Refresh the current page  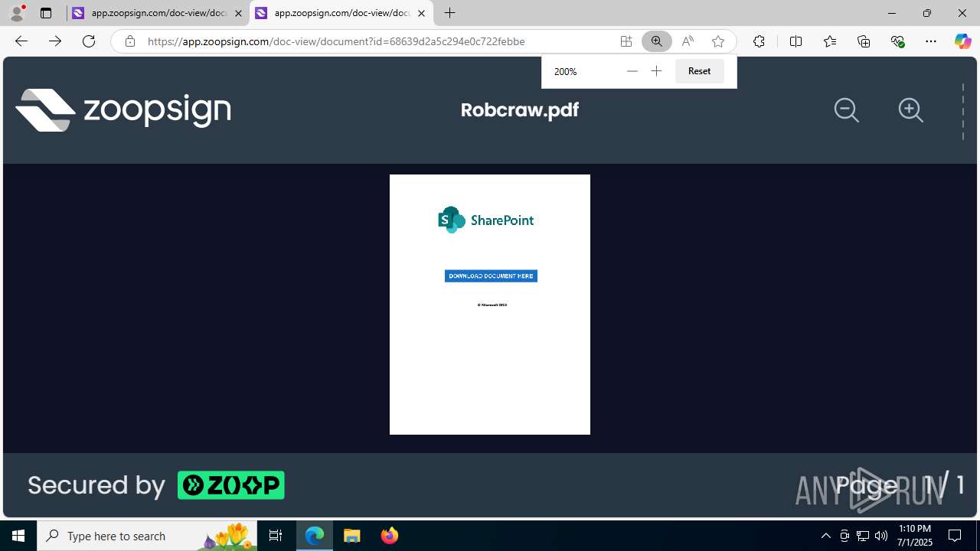click(89, 41)
